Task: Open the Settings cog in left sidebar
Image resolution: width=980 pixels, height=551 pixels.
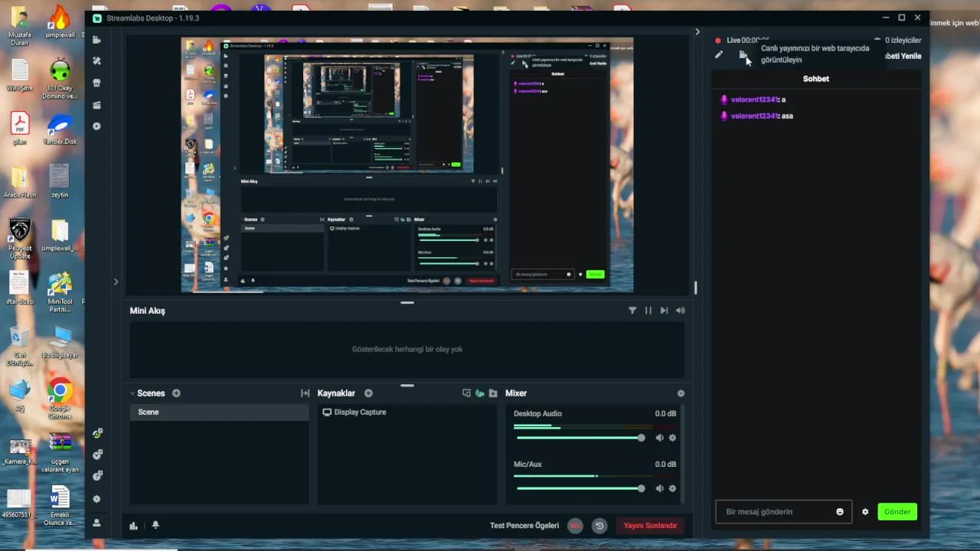Action: 96,499
